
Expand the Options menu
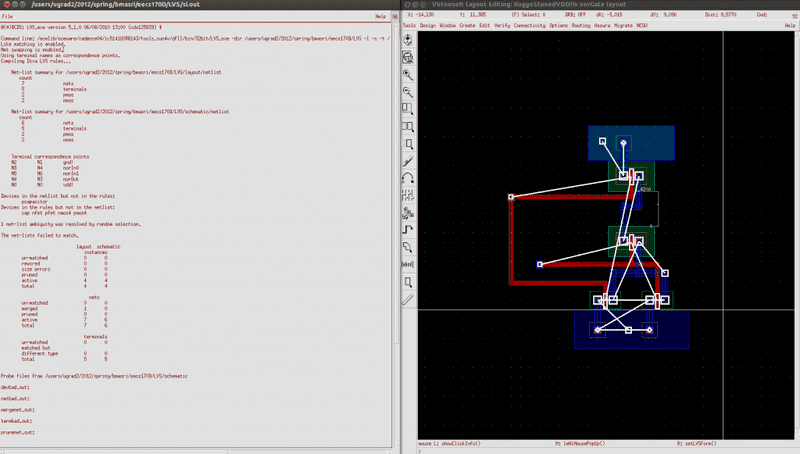(558, 25)
